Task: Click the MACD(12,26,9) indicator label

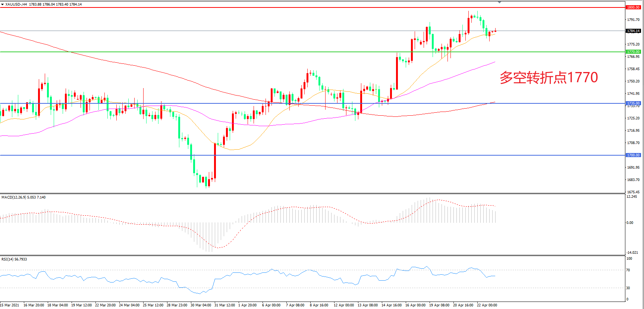Action: pos(14,197)
